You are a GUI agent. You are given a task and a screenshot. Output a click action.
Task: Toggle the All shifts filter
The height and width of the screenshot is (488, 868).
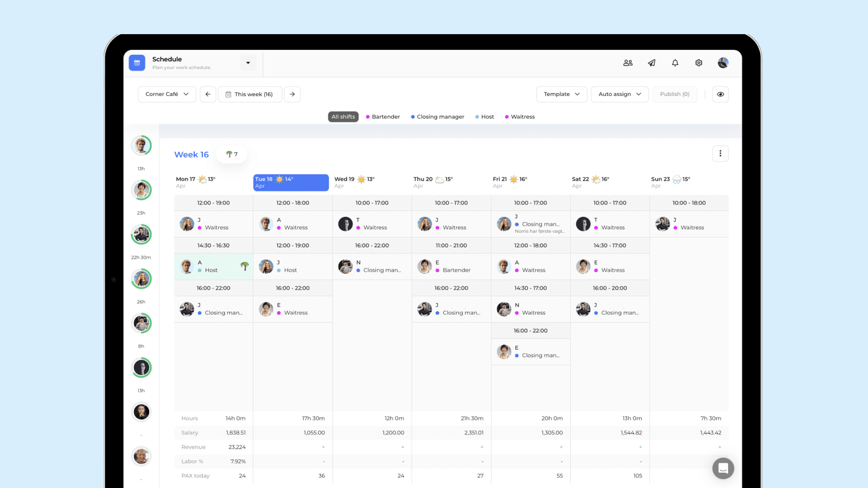[x=343, y=117]
